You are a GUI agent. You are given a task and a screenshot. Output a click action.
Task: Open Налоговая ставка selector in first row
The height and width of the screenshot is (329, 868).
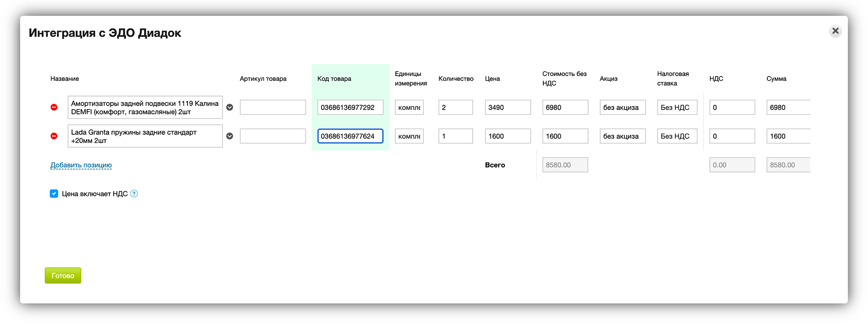point(677,107)
